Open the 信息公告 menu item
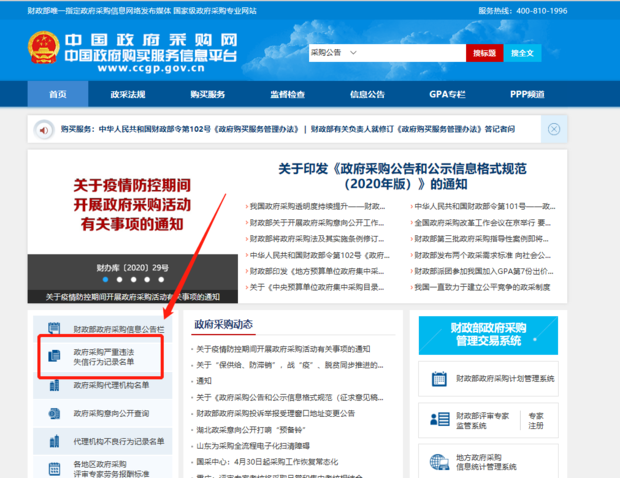620x478 pixels. tap(367, 94)
